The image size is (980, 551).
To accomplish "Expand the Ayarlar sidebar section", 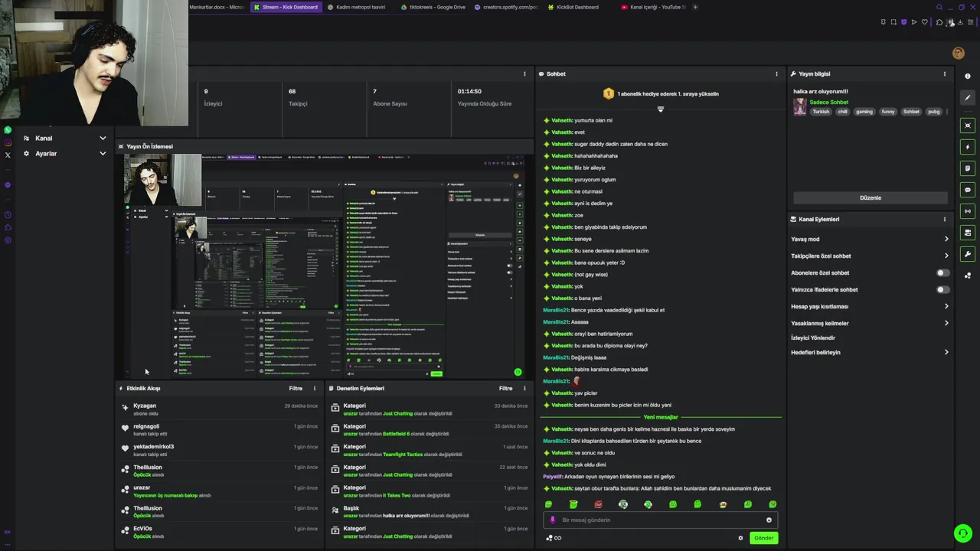I will pos(64,154).
